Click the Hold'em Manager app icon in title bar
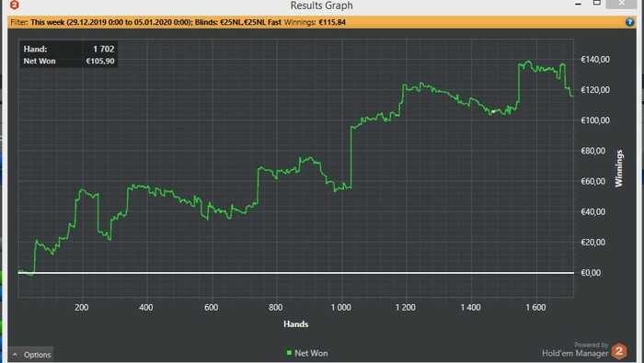The height and width of the screenshot is (363, 644). [15, 5]
